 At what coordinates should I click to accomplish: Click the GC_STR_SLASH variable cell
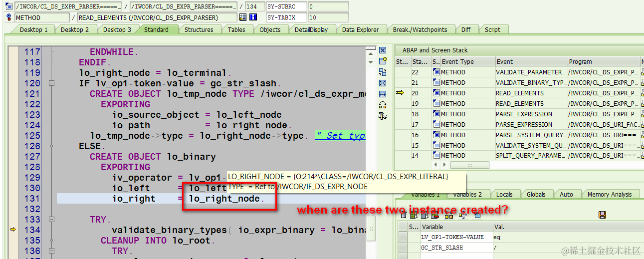[x=456, y=248]
